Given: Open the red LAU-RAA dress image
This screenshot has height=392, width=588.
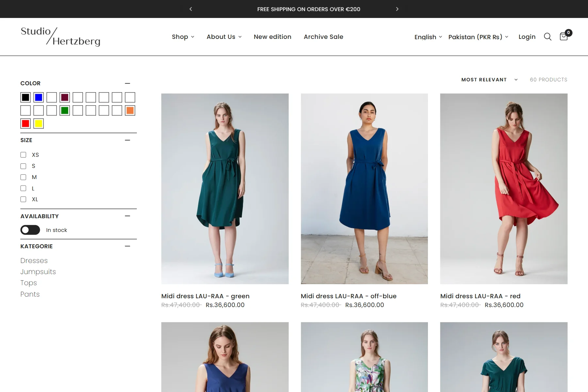Looking at the screenshot, I should point(504,189).
